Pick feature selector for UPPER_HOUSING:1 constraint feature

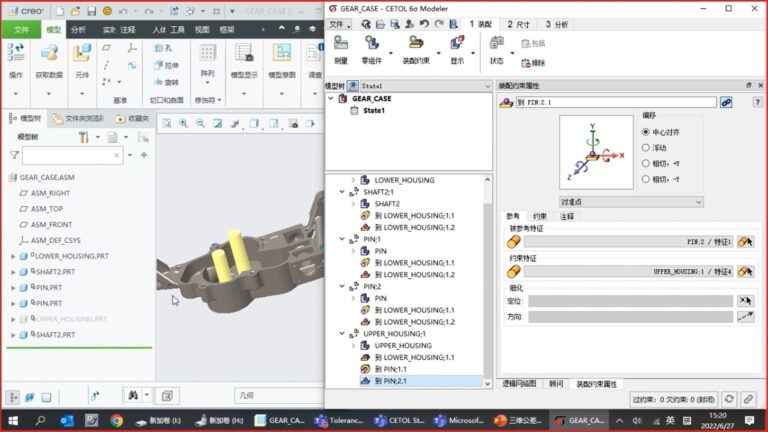[x=745, y=271]
